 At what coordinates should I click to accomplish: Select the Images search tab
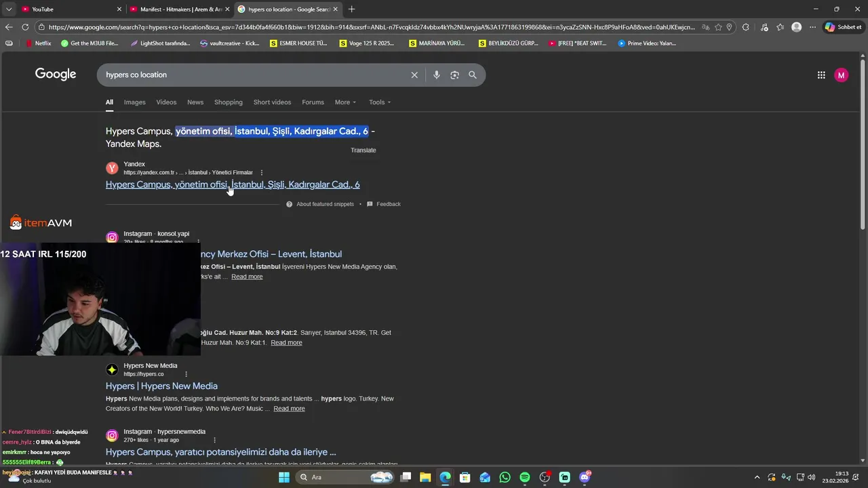pos(134,102)
